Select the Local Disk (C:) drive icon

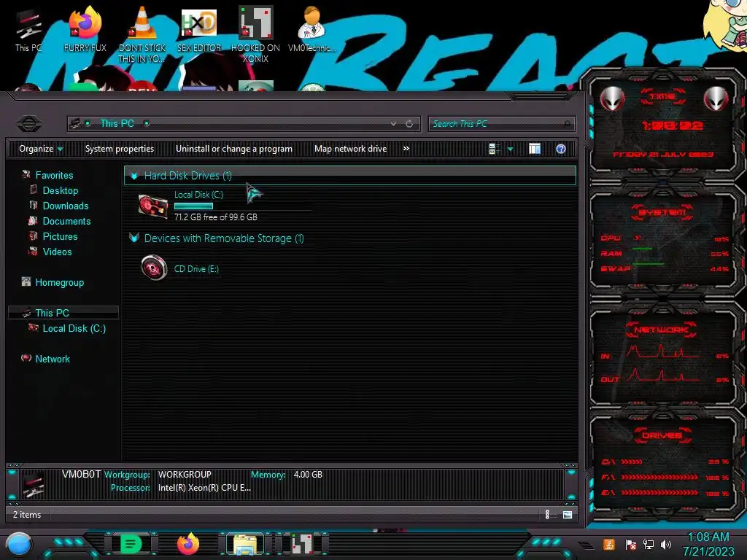(x=153, y=206)
